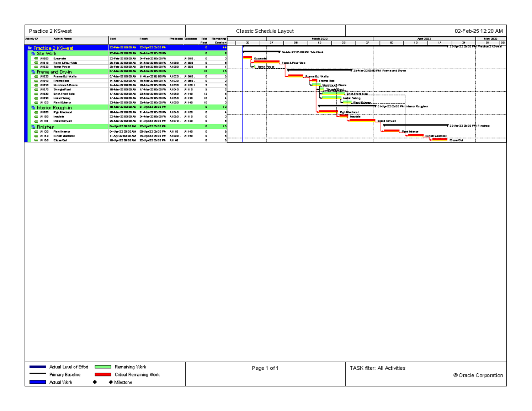This screenshot has height=411, width=532.
Task: Click the Interior Rough-in WBS icon
Action: [33, 107]
